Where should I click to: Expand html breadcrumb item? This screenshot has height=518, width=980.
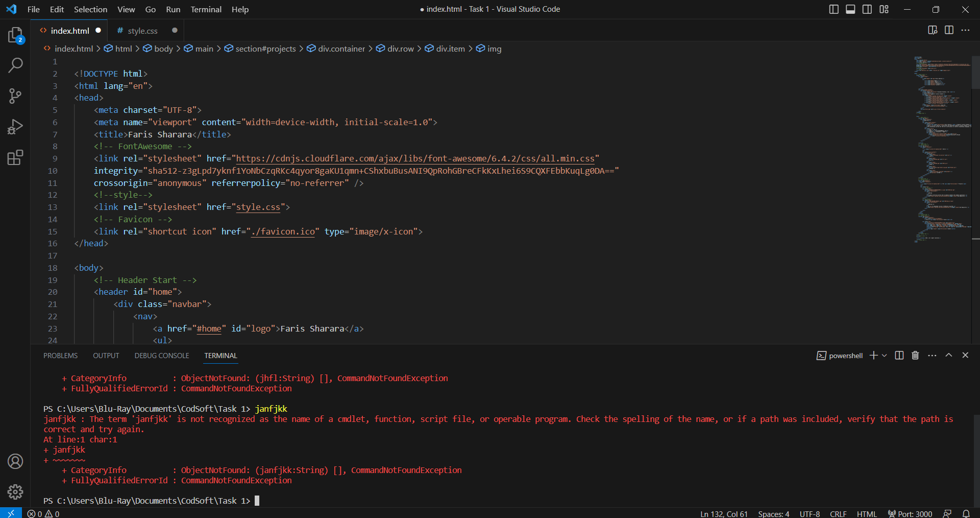[x=118, y=49]
